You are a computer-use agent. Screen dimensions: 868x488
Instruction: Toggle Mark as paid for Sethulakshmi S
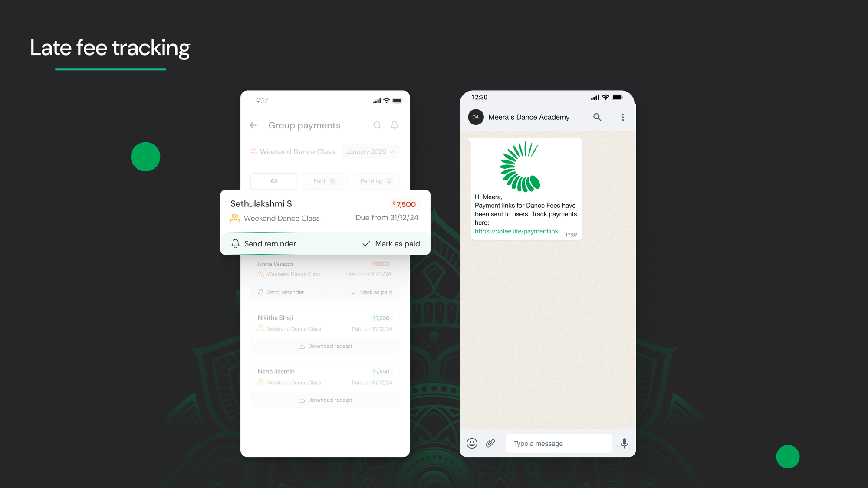391,243
